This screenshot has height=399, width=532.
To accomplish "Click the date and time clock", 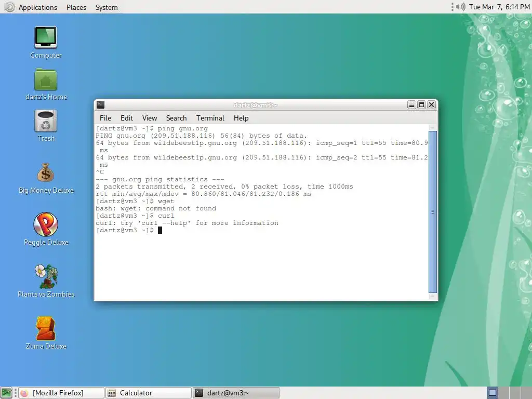I will point(499,7).
